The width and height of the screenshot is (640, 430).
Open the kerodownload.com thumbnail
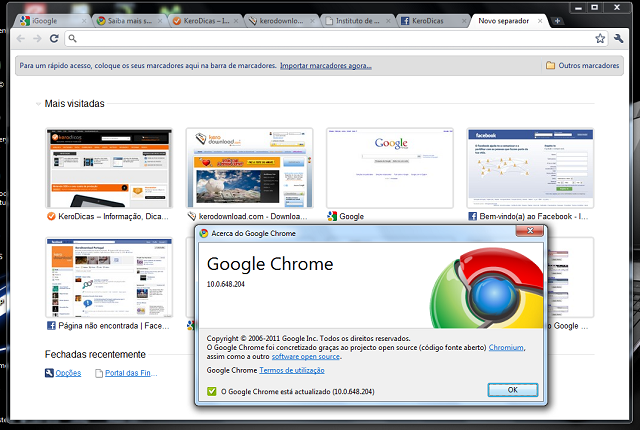point(249,168)
